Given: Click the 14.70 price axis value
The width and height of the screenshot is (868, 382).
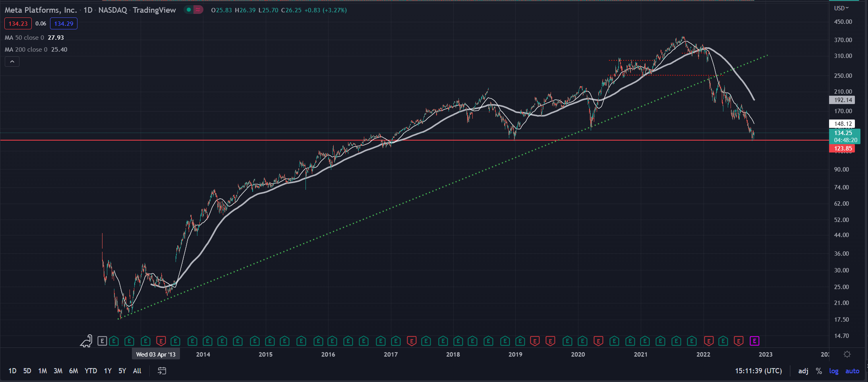Looking at the screenshot, I should [x=841, y=336].
